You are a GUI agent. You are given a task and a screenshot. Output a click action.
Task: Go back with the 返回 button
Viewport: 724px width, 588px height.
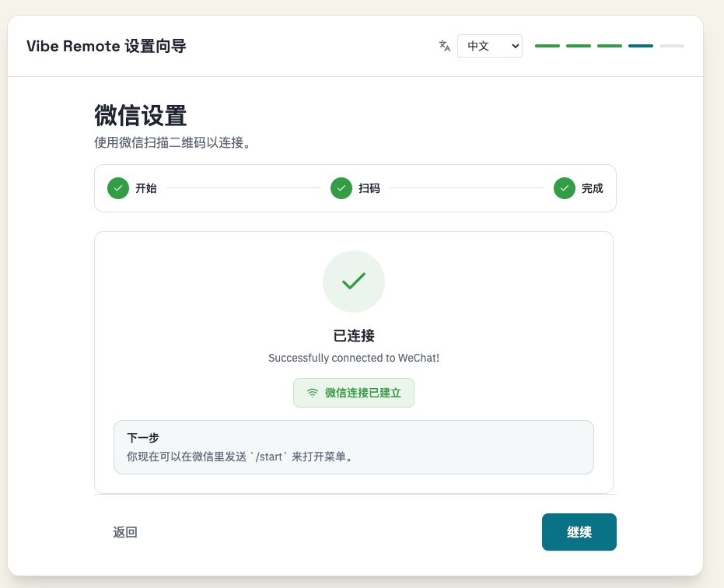(125, 532)
